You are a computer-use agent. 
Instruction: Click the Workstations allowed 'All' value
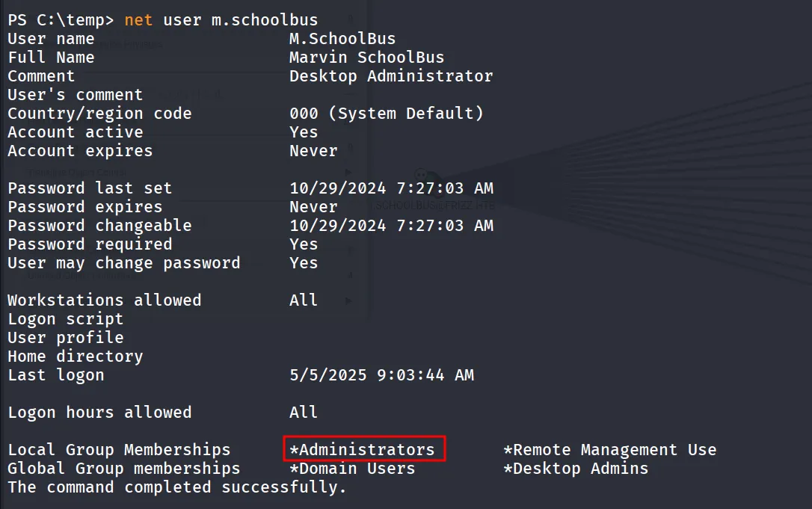pyautogui.click(x=304, y=300)
